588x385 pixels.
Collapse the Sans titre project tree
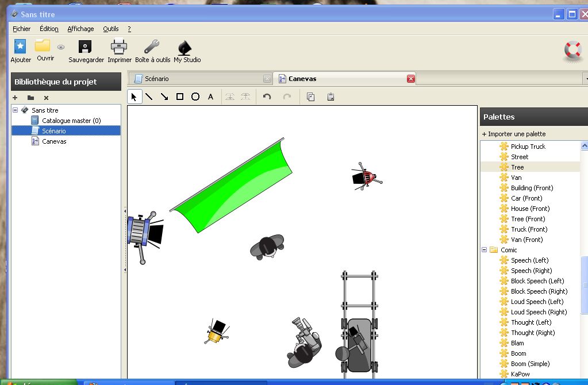point(16,110)
